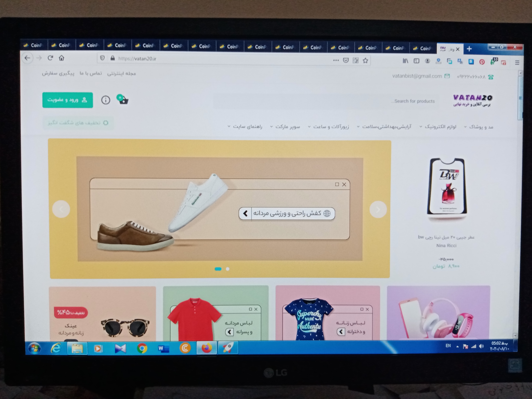Expand the سوپر مارکت menu

(285, 126)
